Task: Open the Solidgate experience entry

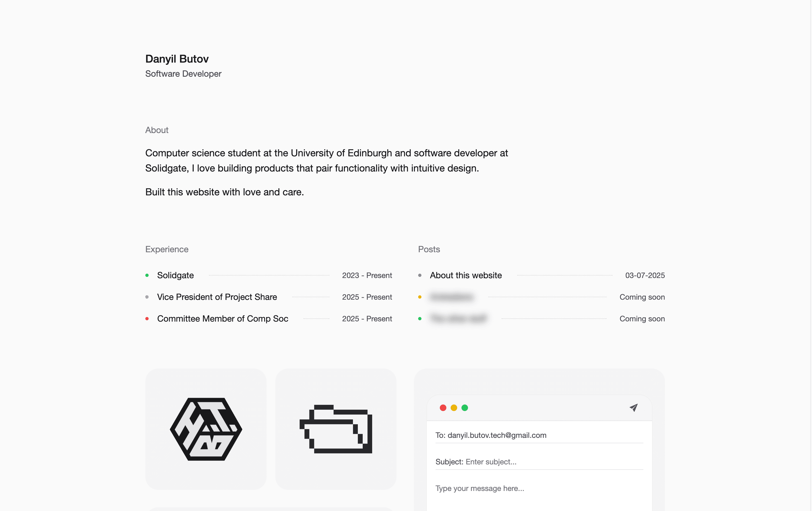Action: point(269,275)
